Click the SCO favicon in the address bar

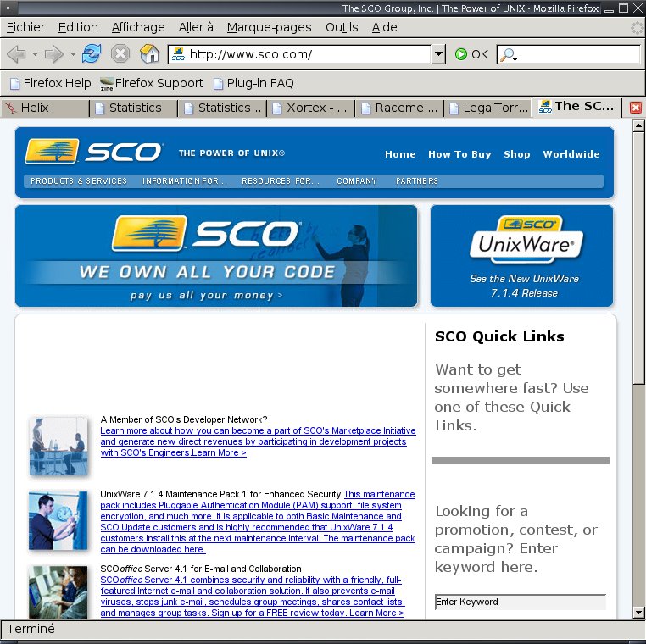pyautogui.click(x=178, y=54)
